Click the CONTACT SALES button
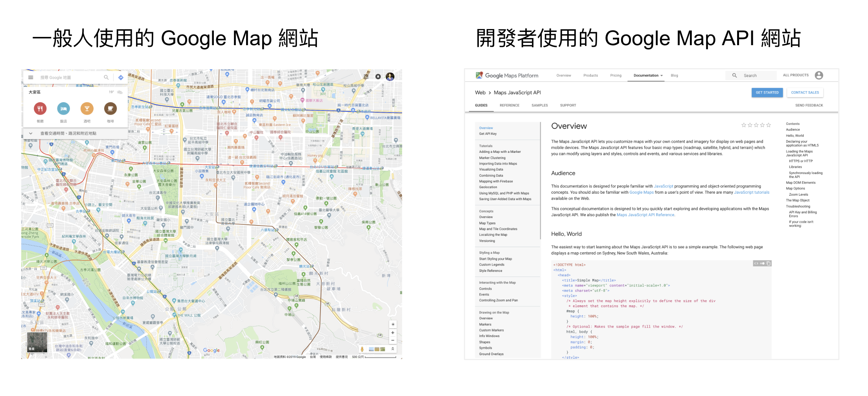868x396 pixels. pos(805,93)
